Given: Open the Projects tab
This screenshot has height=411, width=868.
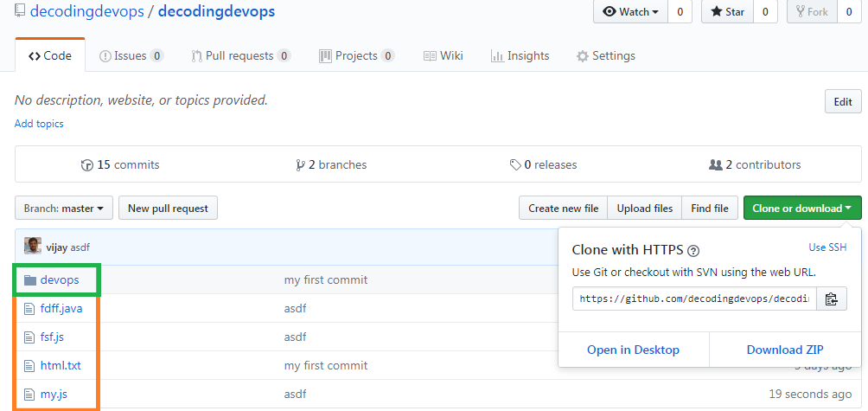Looking at the screenshot, I should pyautogui.click(x=356, y=55).
